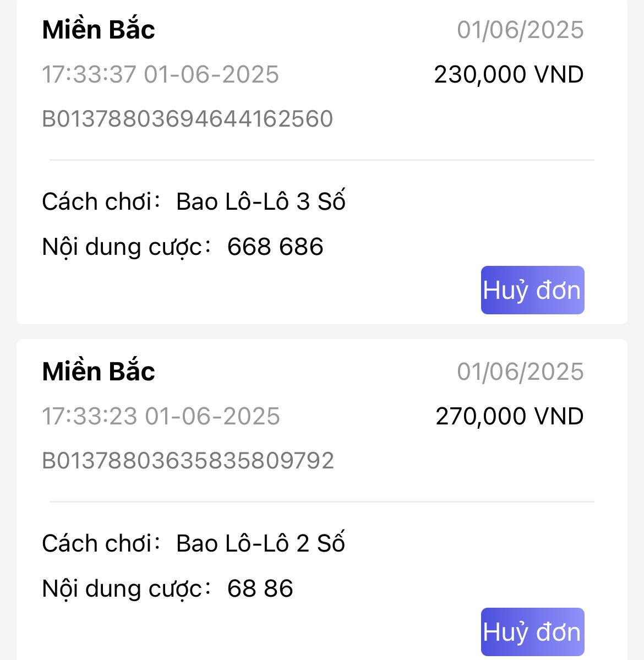Click the 01/06/2025 date above 230,000 VND
This screenshot has height=660, width=644.
pos(520,30)
